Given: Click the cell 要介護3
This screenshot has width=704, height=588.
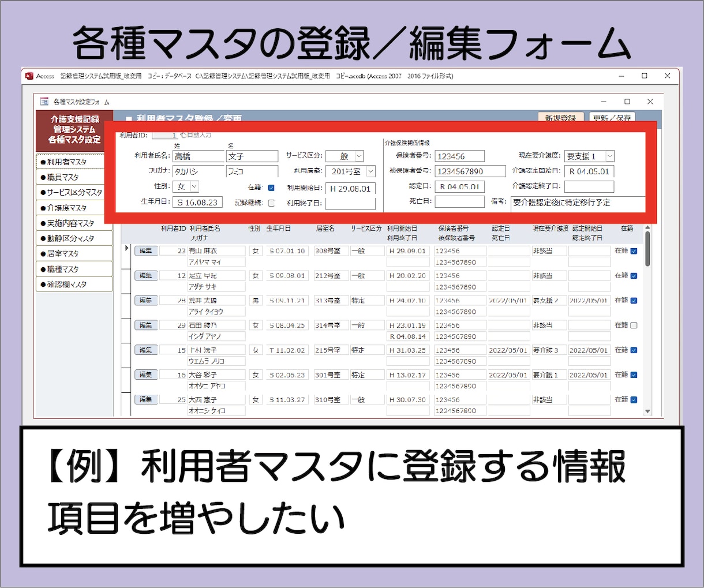Looking at the screenshot, I should click(x=548, y=350).
